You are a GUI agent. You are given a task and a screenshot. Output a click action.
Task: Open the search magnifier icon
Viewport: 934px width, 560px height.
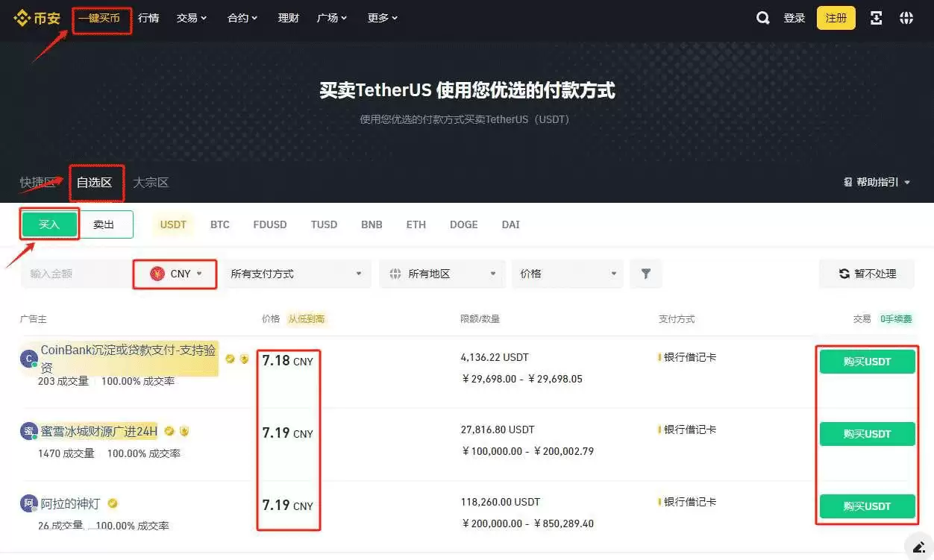762,17
